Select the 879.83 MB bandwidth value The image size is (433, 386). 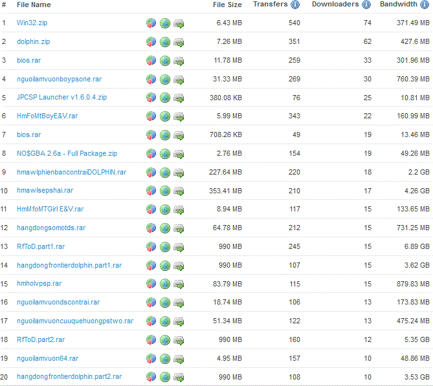pos(413,284)
